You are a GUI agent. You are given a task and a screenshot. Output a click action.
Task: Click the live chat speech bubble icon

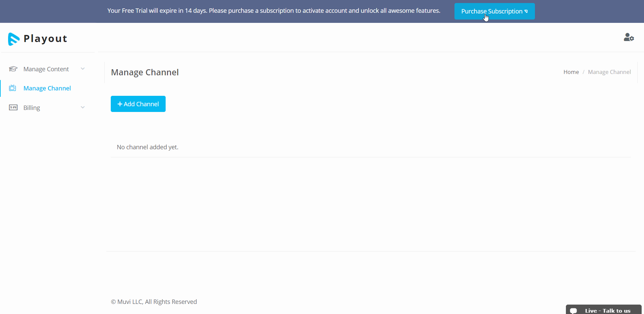point(574,311)
